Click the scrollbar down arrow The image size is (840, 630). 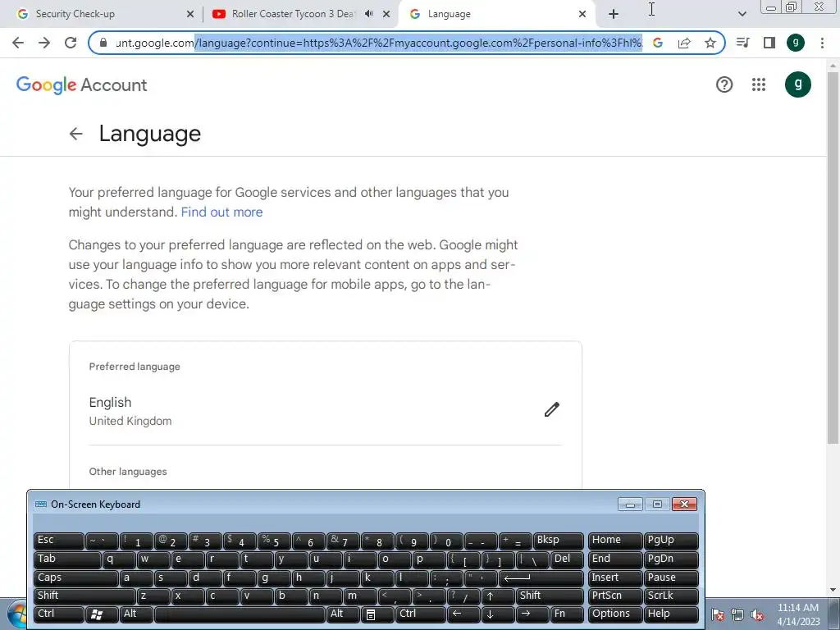pos(833,590)
